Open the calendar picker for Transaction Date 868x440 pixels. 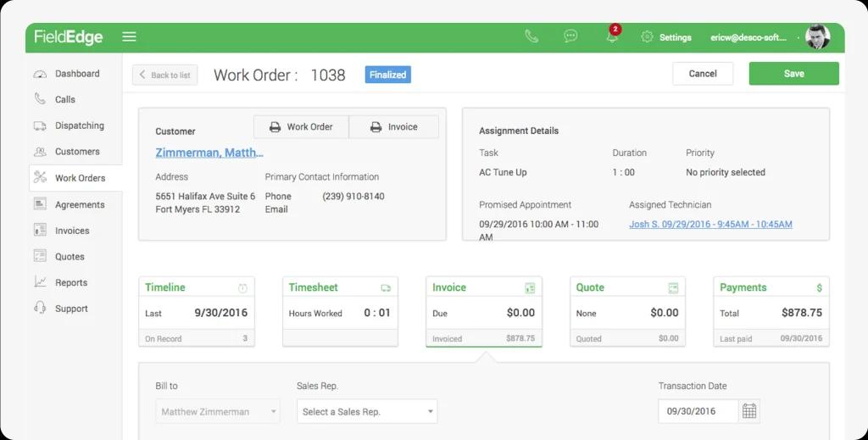pos(749,411)
